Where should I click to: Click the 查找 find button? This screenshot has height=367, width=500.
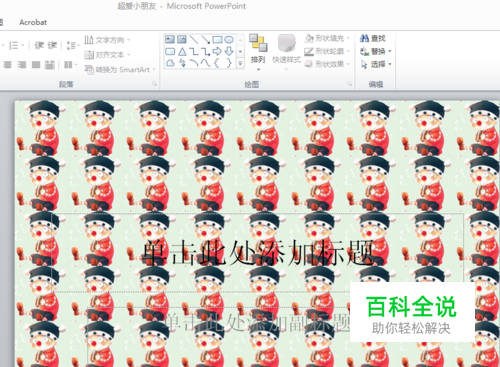point(373,38)
